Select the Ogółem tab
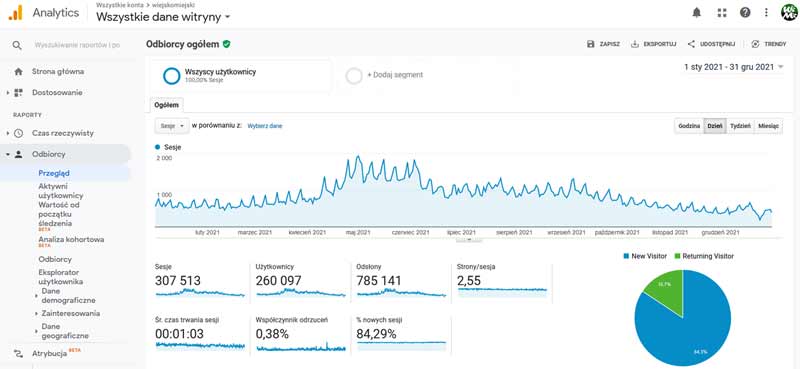Image resolution: width=800 pixels, height=369 pixels. pos(166,105)
